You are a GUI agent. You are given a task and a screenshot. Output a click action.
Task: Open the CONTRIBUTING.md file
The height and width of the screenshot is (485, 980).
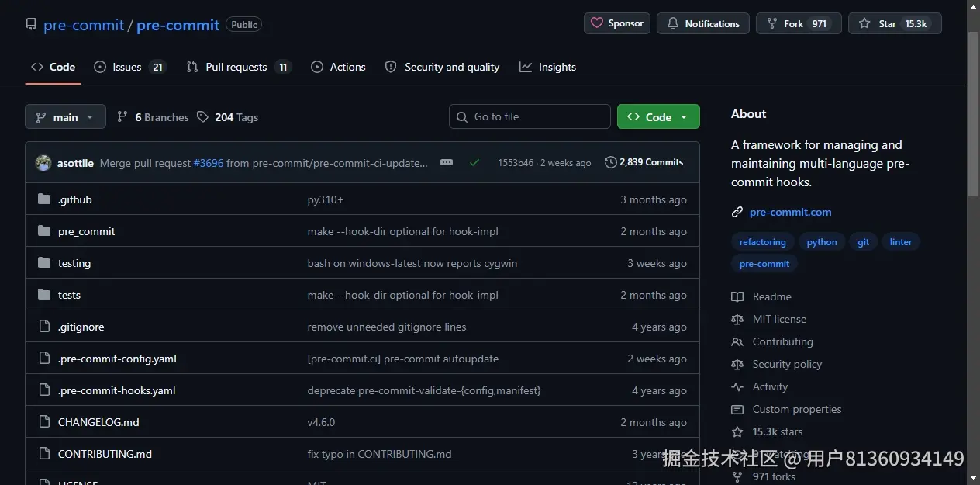105,454
